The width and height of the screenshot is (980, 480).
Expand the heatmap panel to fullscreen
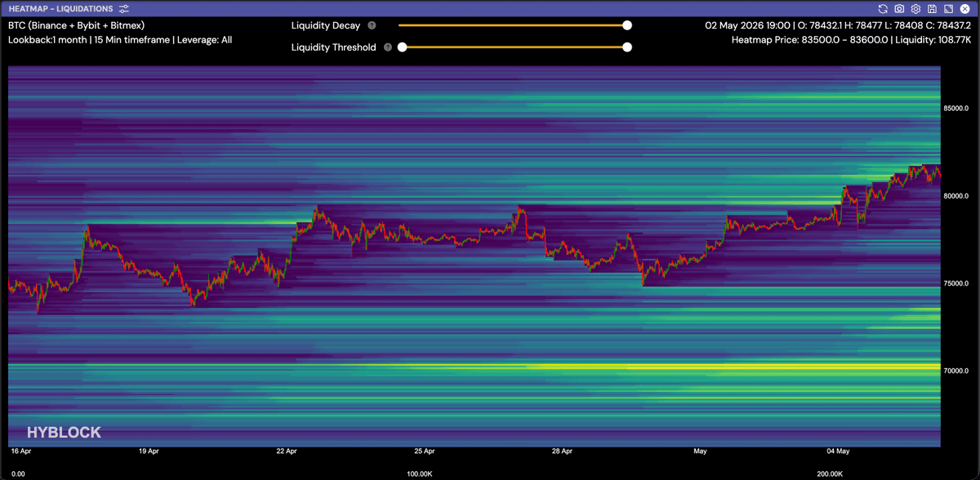948,8
